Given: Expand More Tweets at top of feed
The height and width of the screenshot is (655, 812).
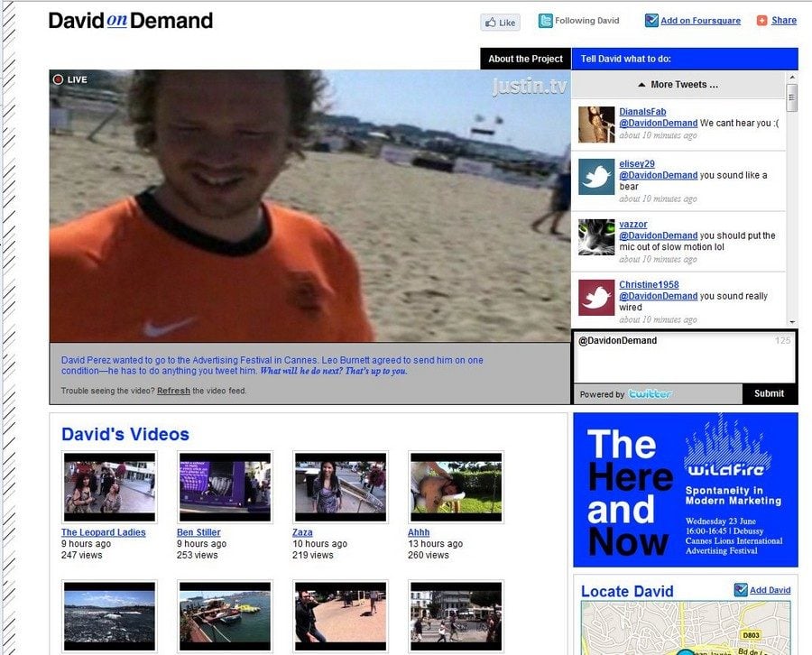Looking at the screenshot, I should (678, 85).
